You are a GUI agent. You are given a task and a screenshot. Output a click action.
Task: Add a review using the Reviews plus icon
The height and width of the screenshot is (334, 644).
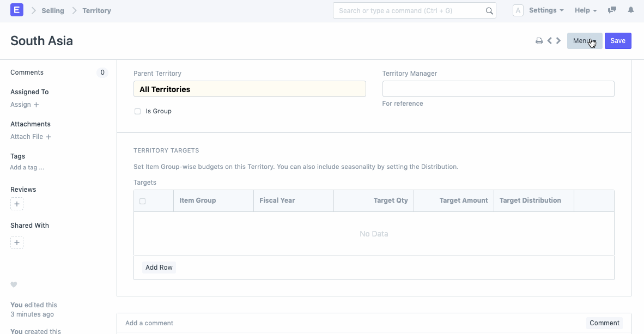(16, 203)
